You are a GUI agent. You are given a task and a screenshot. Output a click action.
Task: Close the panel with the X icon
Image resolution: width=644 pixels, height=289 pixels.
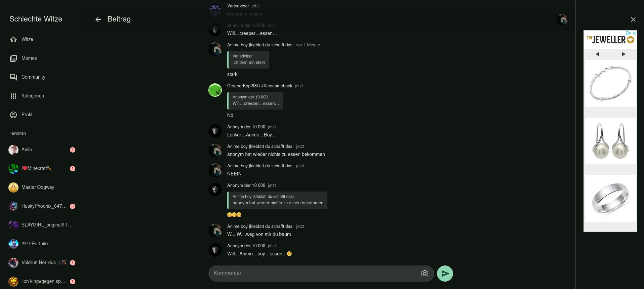click(x=633, y=19)
